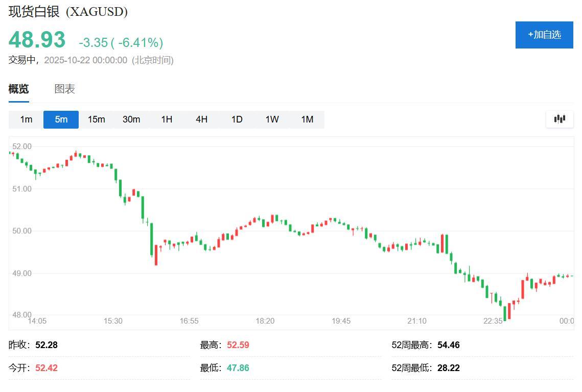Select the 1m interval

26,119
